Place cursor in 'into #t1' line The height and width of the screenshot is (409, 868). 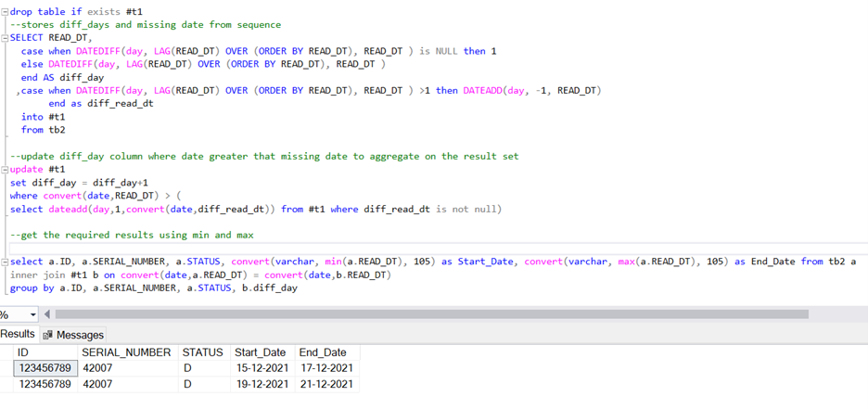pos(44,117)
